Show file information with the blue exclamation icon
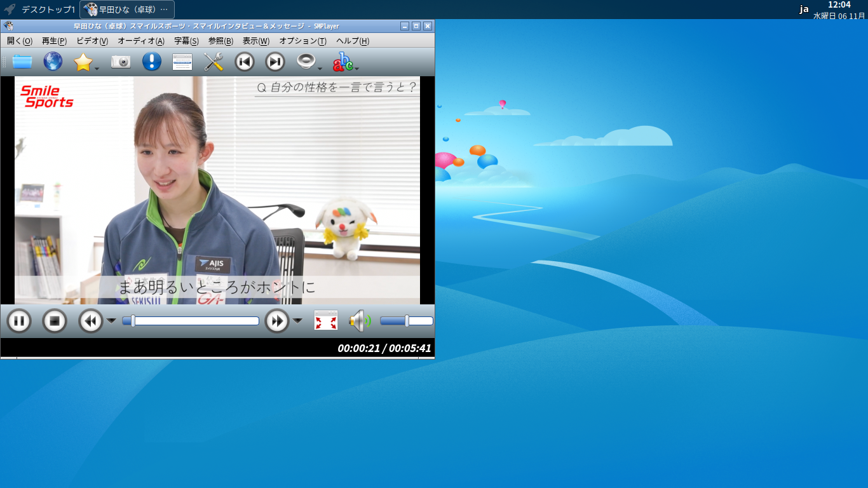 (x=152, y=62)
